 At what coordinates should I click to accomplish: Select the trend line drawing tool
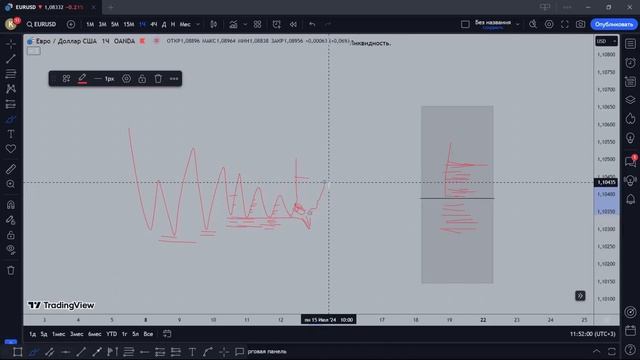(11, 58)
